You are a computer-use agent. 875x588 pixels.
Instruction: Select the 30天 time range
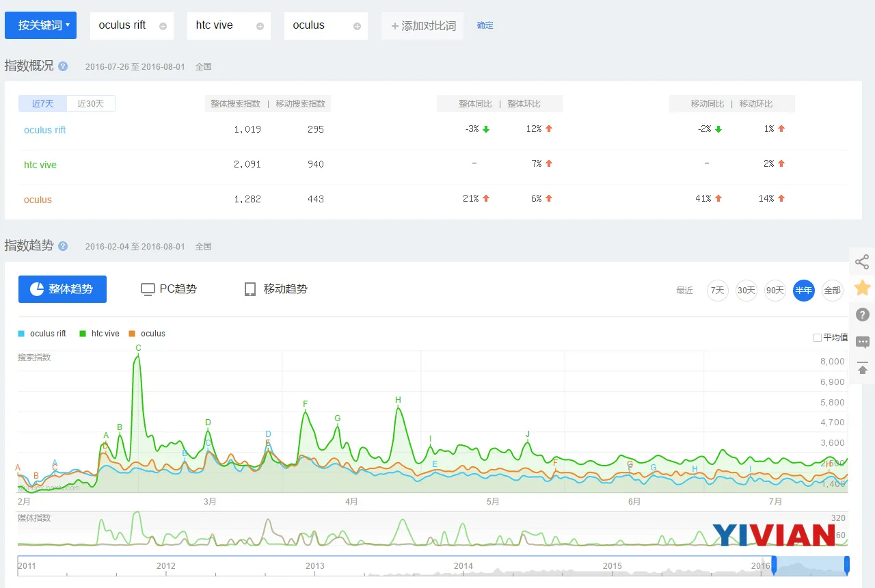[x=746, y=291]
